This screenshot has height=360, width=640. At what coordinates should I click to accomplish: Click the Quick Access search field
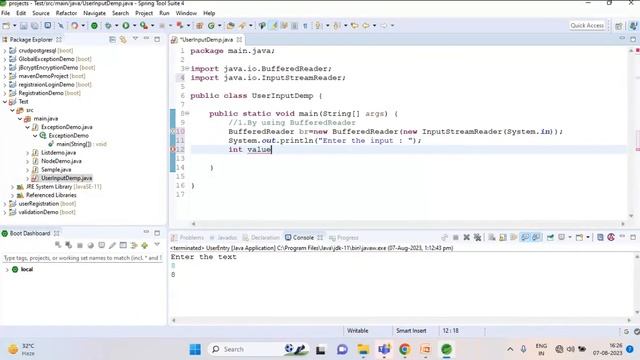click(587, 26)
